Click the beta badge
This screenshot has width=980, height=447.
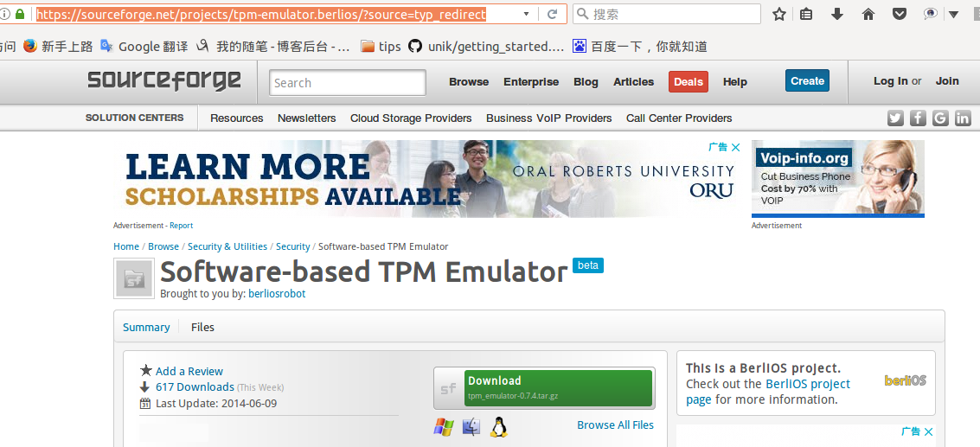587,265
